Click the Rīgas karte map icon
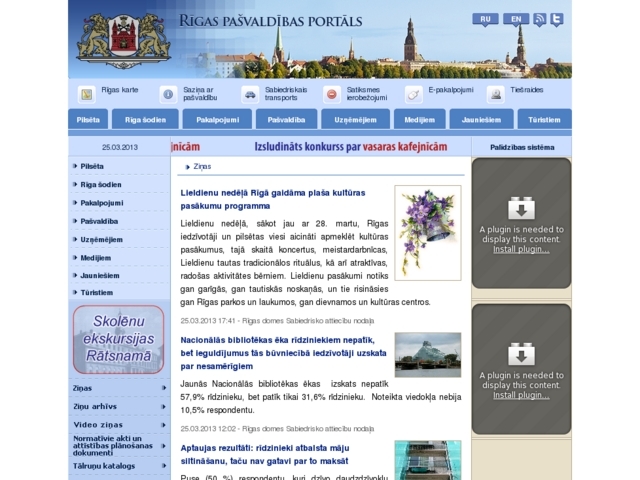Viewport: 640px width, 480px height. click(x=87, y=94)
